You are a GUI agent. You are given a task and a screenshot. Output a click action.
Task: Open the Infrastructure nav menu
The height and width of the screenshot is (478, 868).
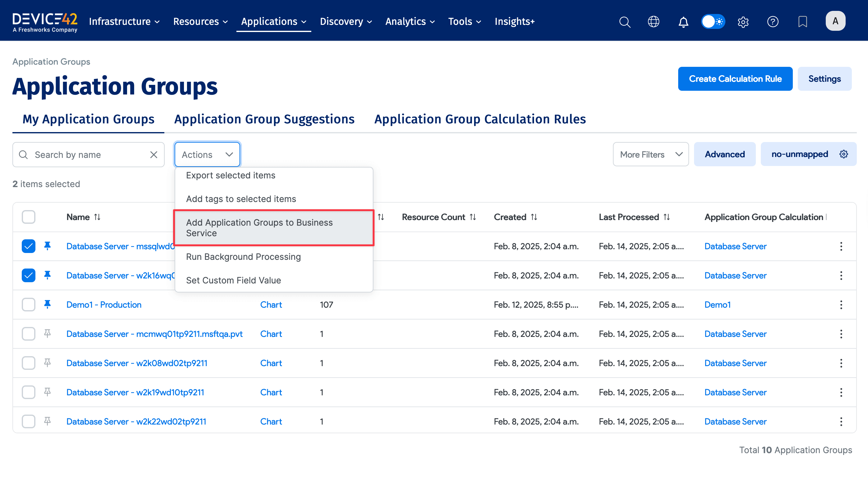[124, 21]
